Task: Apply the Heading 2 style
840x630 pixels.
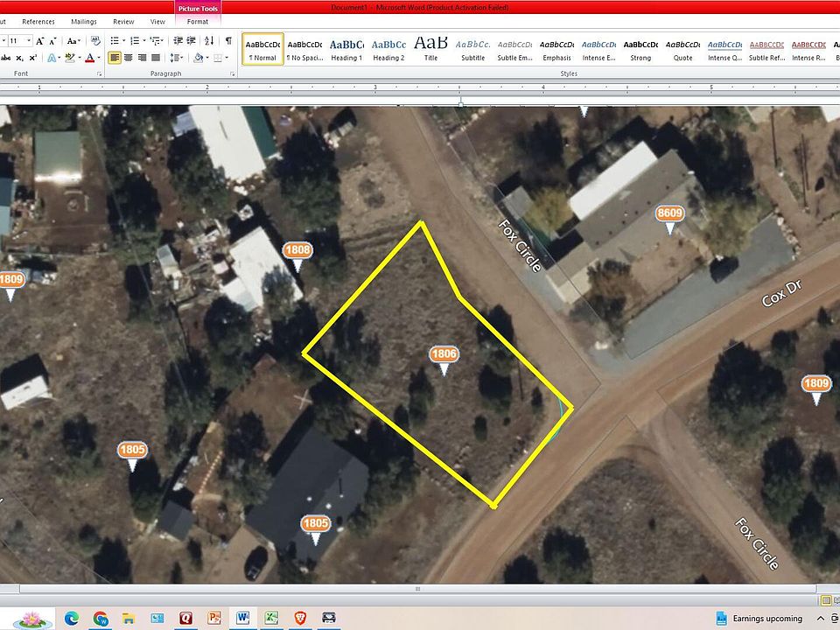Action: point(388,49)
